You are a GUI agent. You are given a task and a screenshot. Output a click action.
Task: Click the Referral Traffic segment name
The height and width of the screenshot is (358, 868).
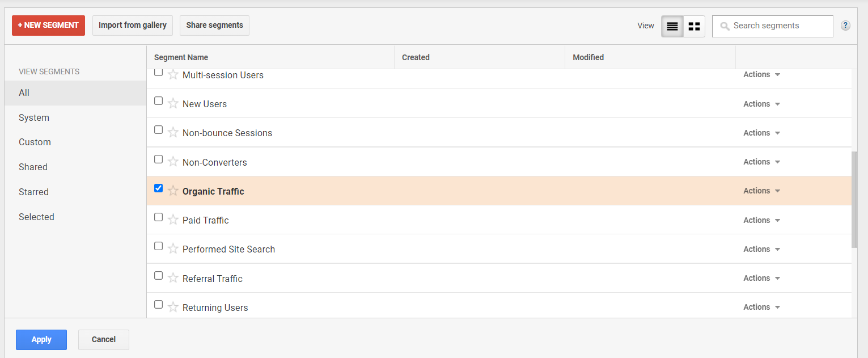[213, 279]
